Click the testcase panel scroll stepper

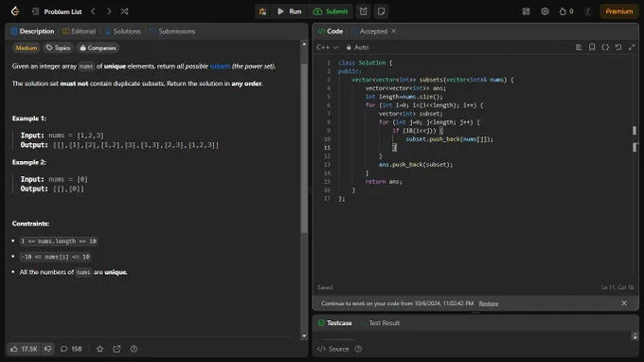pyautogui.click(x=635, y=336)
